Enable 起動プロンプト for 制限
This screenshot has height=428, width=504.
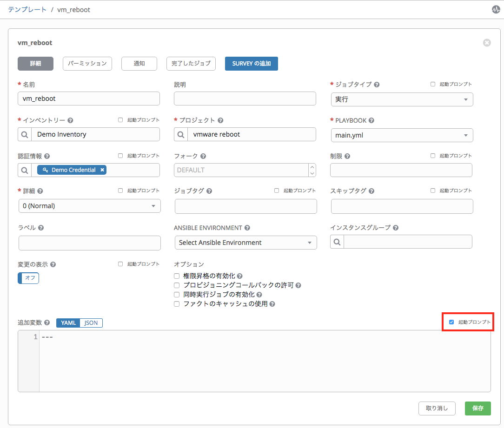click(x=433, y=156)
